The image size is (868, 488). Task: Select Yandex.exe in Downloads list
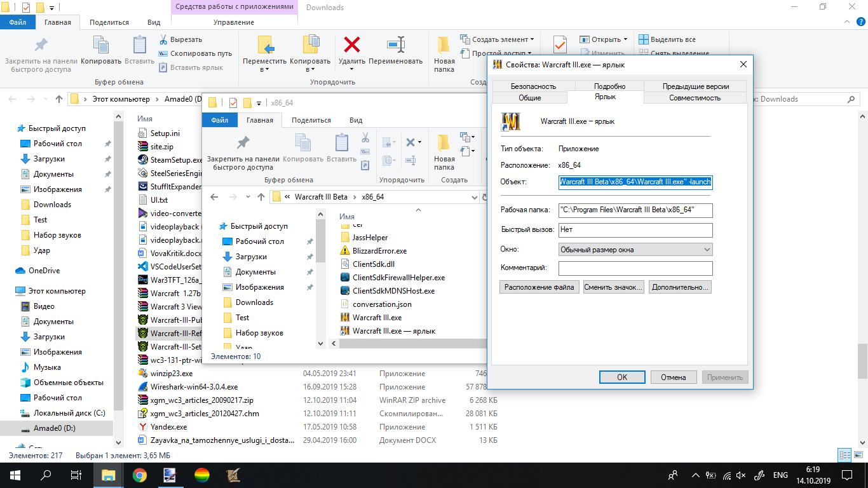click(x=163, y=427)
